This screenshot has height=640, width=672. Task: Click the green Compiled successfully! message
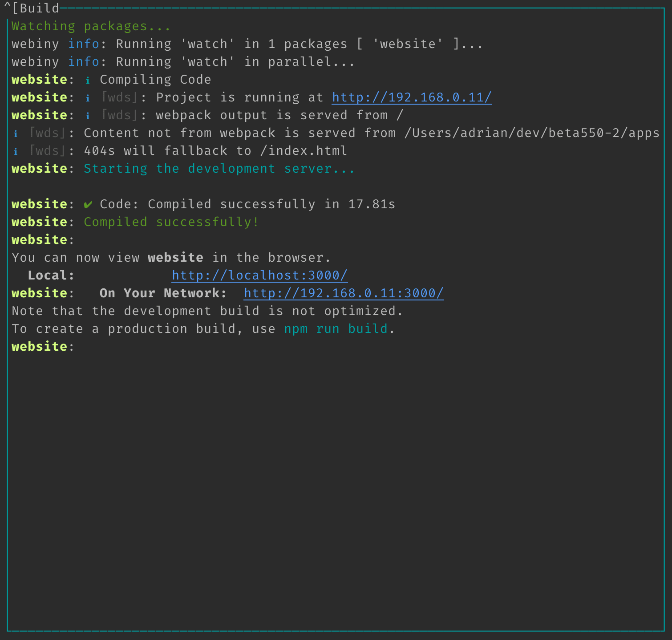tap(171, 222)
